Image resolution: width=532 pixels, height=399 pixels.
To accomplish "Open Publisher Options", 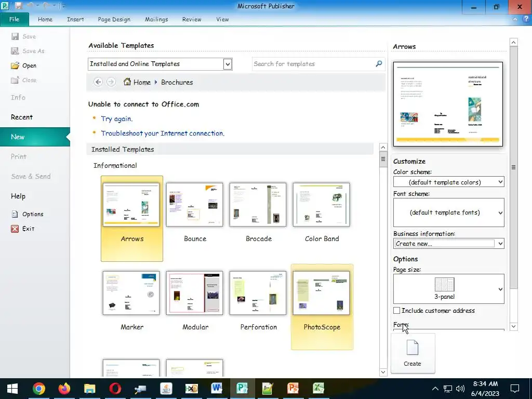I will pyautogui.click(x=28, y=214).
